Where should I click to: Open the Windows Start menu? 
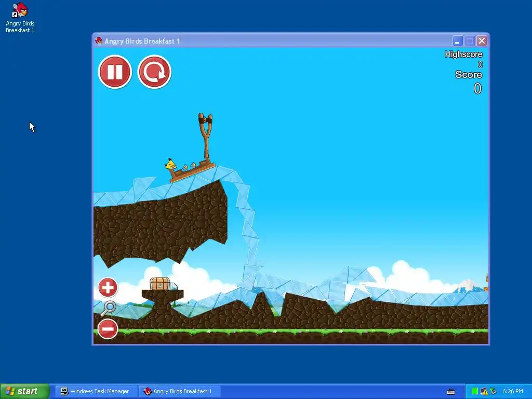(x=25, y=391)
